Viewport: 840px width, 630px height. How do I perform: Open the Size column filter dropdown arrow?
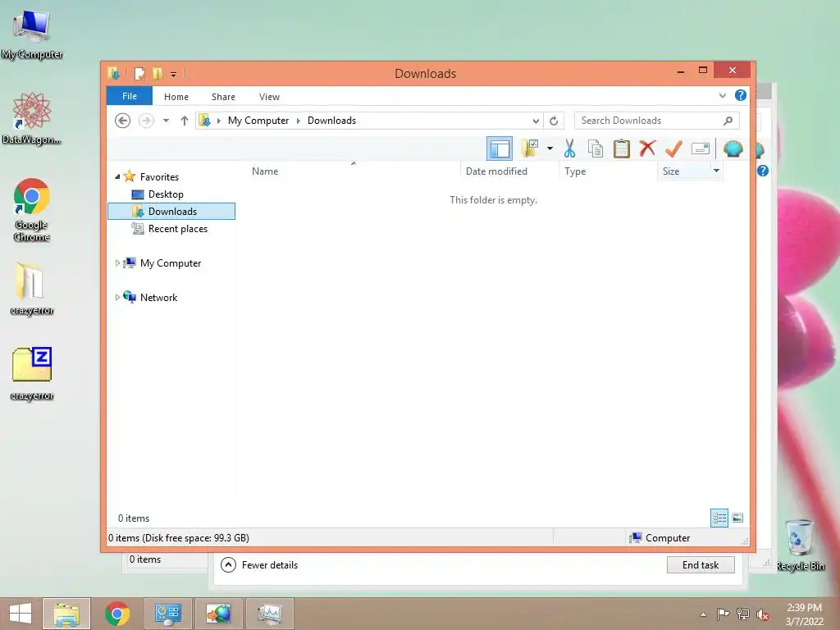tap(716, 171)
